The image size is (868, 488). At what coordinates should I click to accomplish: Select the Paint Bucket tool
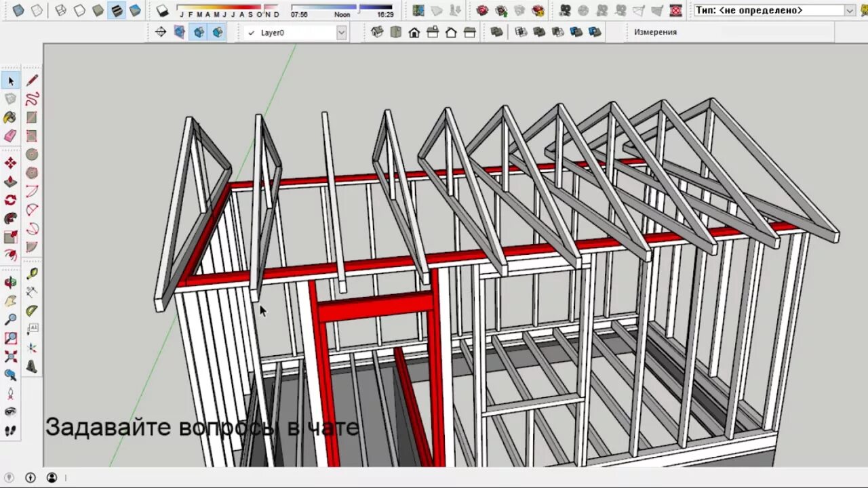[x=11, y=117]
